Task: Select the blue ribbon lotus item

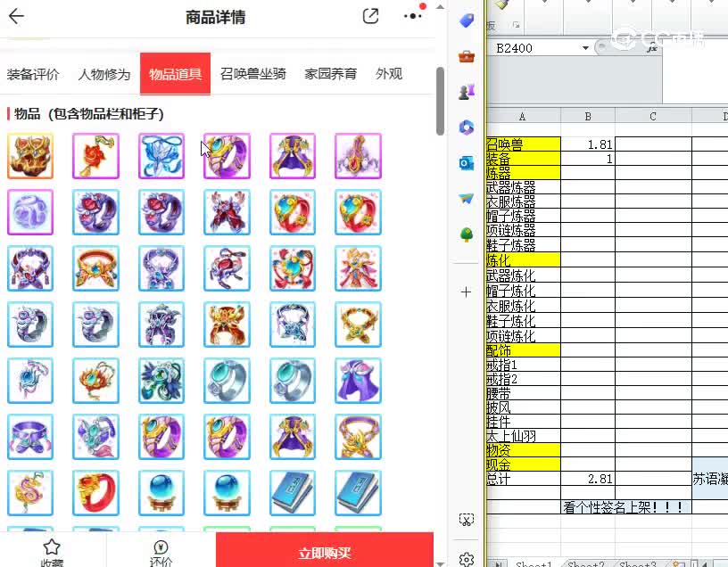Action: point(161,156)
